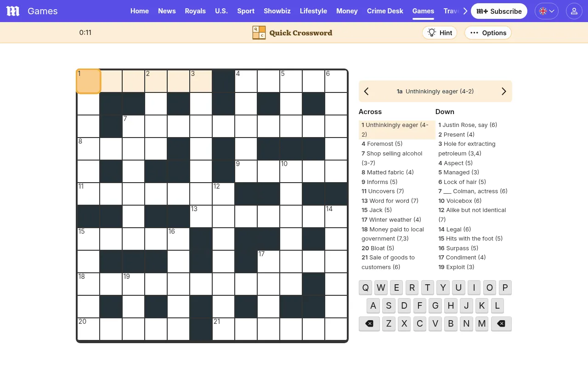Get a Hint for the puzzle
The image size is (588, 368).
pyautogui.click(x=440, y=33)
